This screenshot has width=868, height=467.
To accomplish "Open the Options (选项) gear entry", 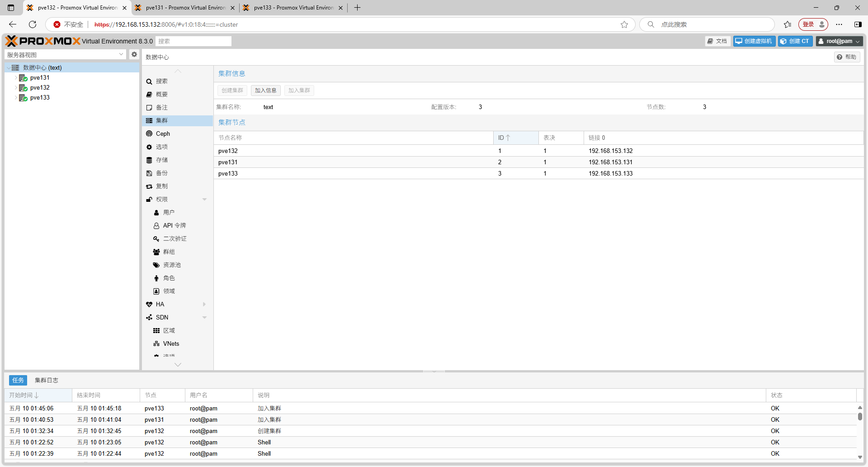I will click(177, 147).
